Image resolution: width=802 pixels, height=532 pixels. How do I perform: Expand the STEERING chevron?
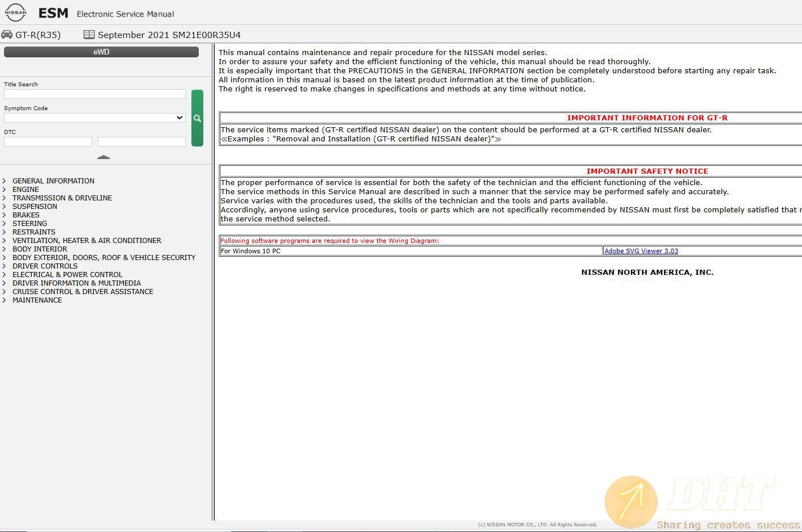point(5,224)
